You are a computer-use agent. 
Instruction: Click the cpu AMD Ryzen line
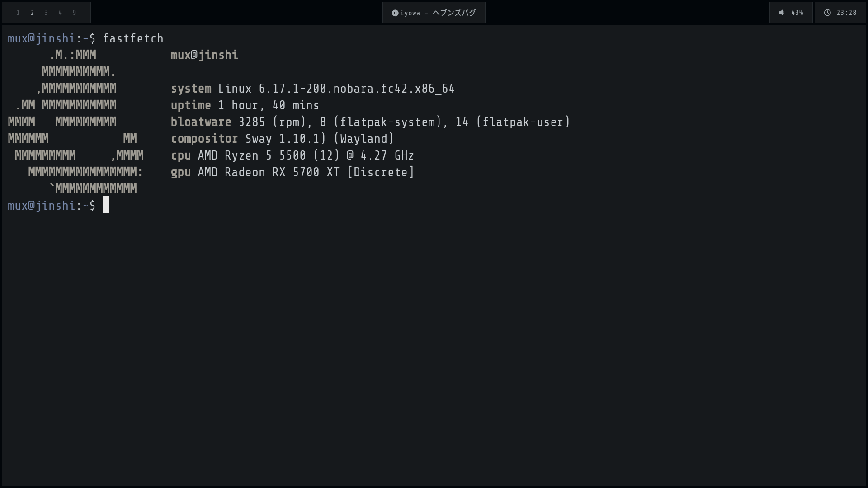[x=292, y=155]
